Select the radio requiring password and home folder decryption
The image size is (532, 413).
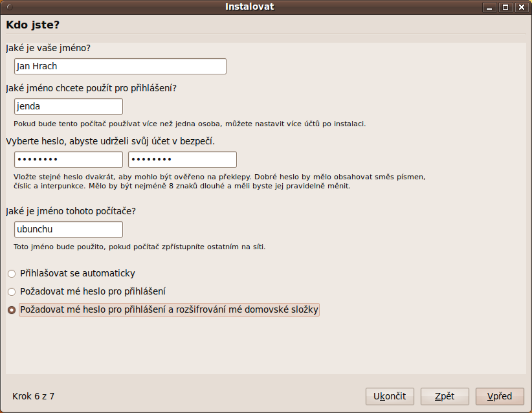12,310
